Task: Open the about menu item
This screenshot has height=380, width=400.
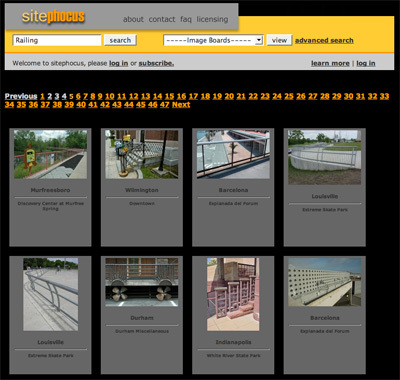Action: click(x=133, y=19)
